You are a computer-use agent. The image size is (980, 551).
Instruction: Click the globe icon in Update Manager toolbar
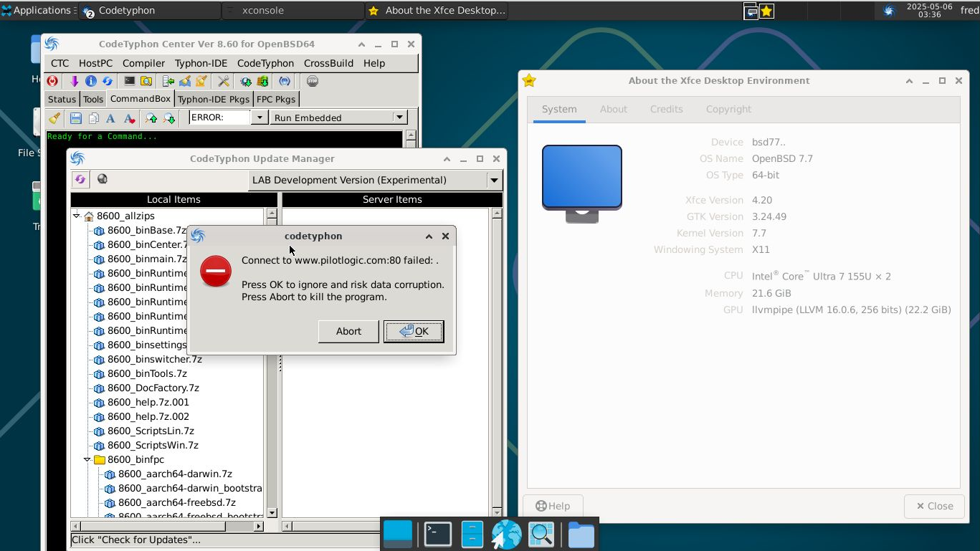(103, 179)
